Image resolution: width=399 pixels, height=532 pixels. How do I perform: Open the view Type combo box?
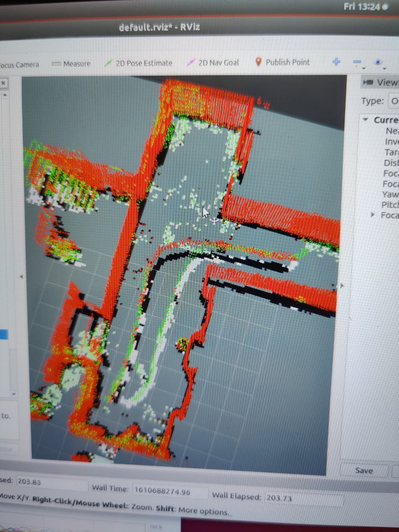393,101
